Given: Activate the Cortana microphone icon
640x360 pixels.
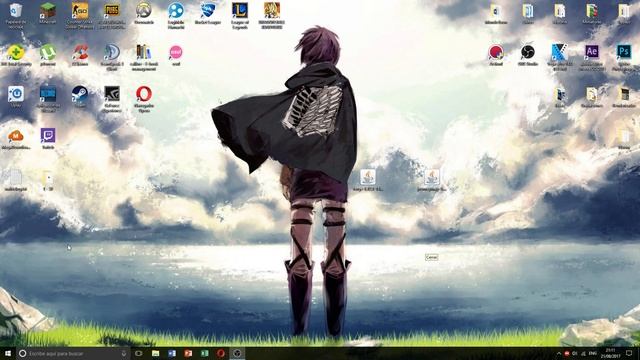Looking at the screenshot, I should pos(124,353).
